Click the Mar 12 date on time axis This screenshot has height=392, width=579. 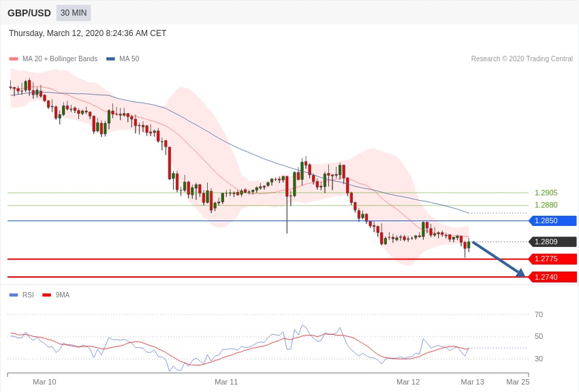[x=408, y=382]
